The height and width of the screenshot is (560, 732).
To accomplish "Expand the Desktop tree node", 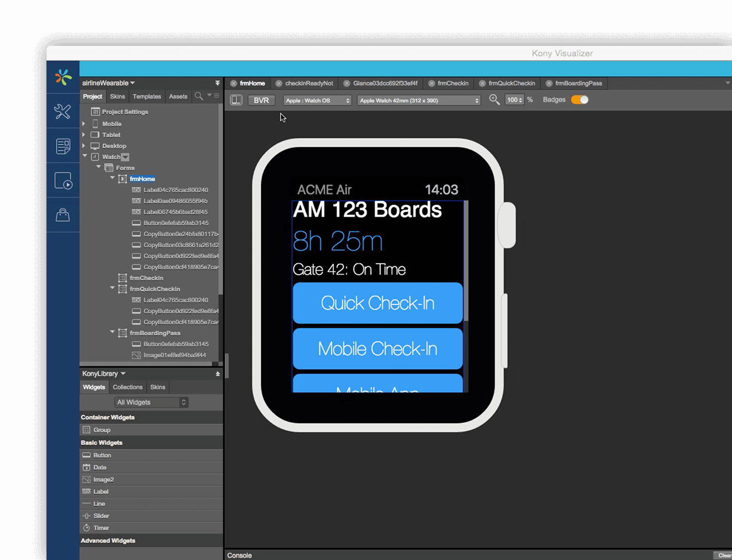I will click(x=84, y=146).
